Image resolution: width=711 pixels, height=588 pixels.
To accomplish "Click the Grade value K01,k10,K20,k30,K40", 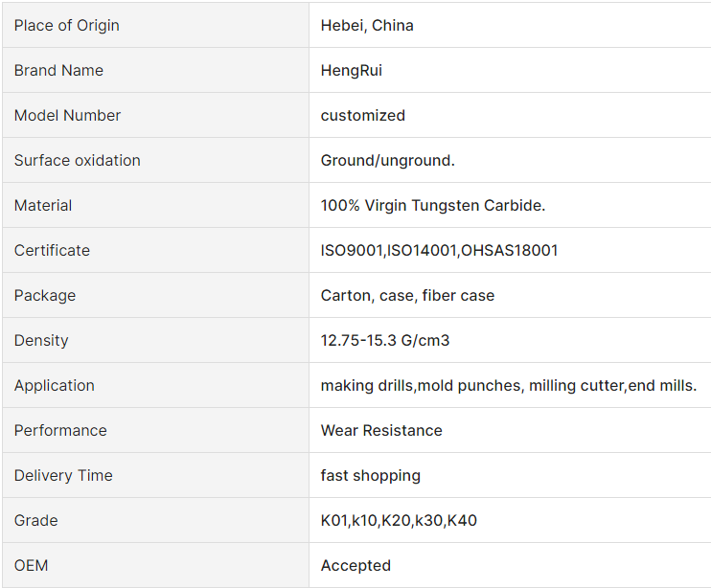I will coord(399,521).
